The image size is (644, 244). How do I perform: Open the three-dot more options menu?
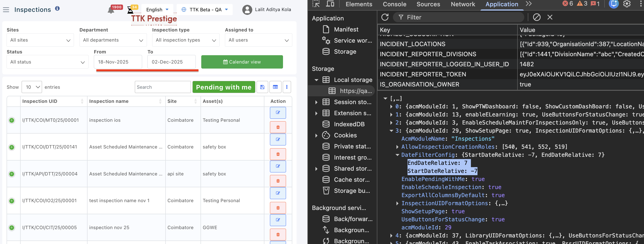287,87
